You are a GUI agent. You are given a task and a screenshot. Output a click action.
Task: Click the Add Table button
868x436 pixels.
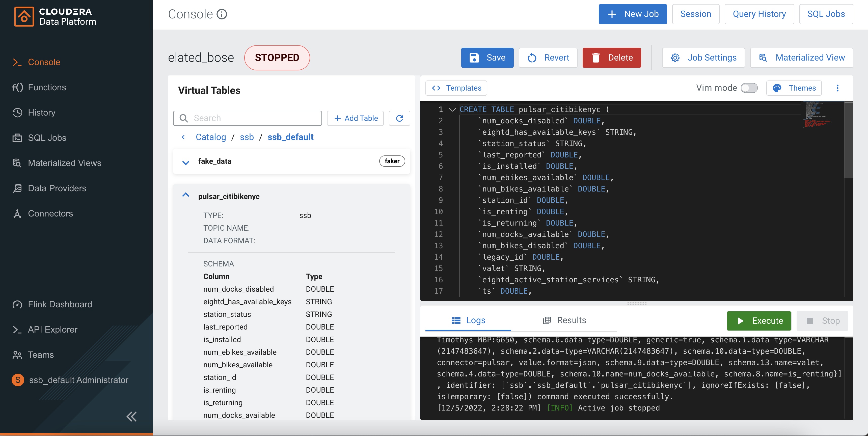355,118
